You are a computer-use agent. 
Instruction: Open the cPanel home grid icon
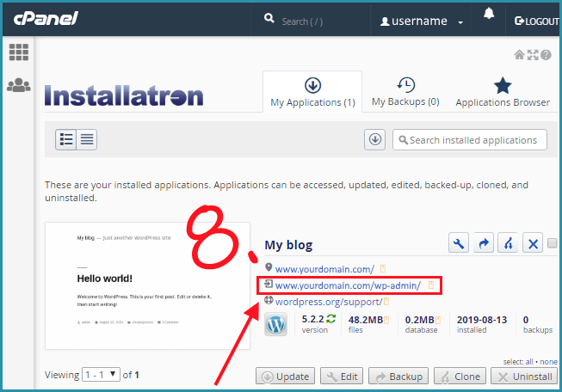pos(19,52)
